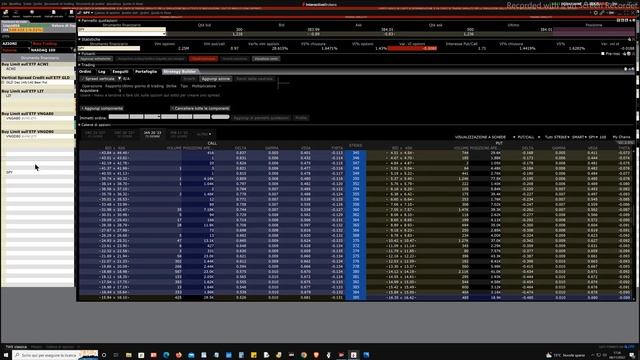This screenshot has height=360, width=640.
Task: Select the SPY row in left watchlist
Action: pos(38,173)
